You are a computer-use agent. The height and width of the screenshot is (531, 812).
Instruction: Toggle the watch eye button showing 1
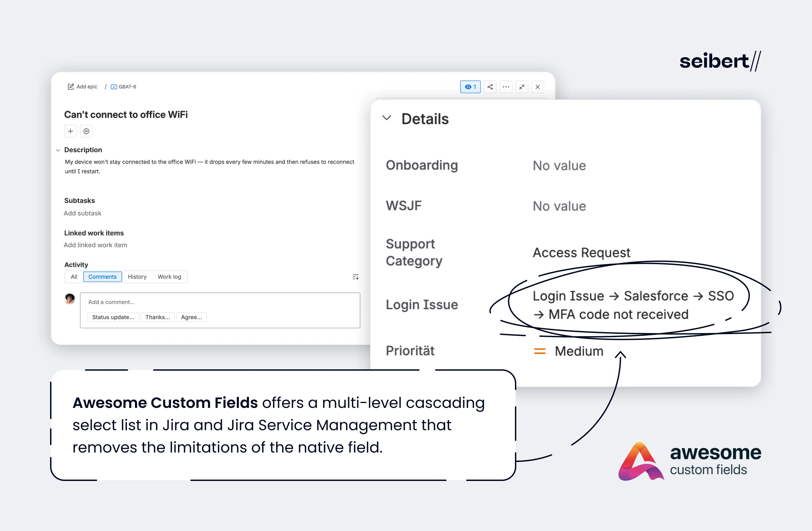(470, 87)
